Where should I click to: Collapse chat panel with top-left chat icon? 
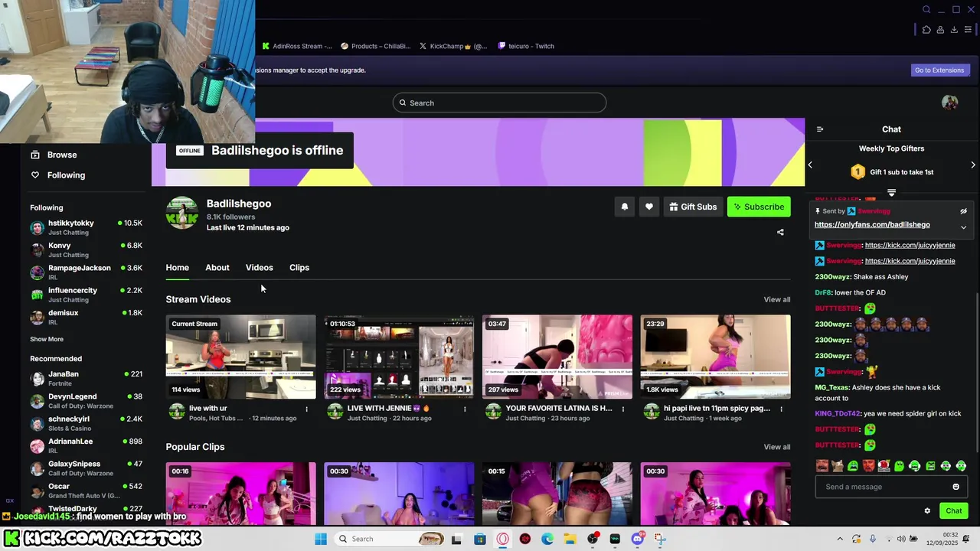[820, 129]
